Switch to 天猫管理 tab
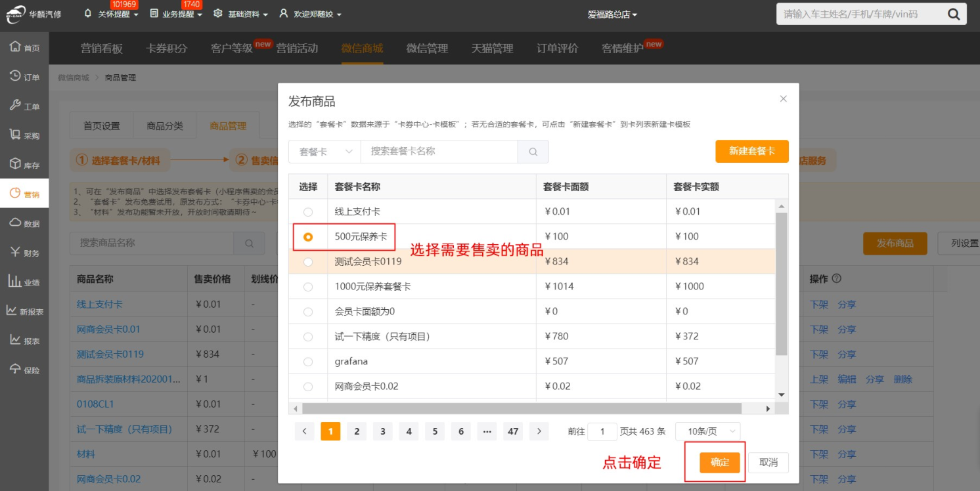Image resolution: width=980 pixels, height=491 pixels. (492, 48)
